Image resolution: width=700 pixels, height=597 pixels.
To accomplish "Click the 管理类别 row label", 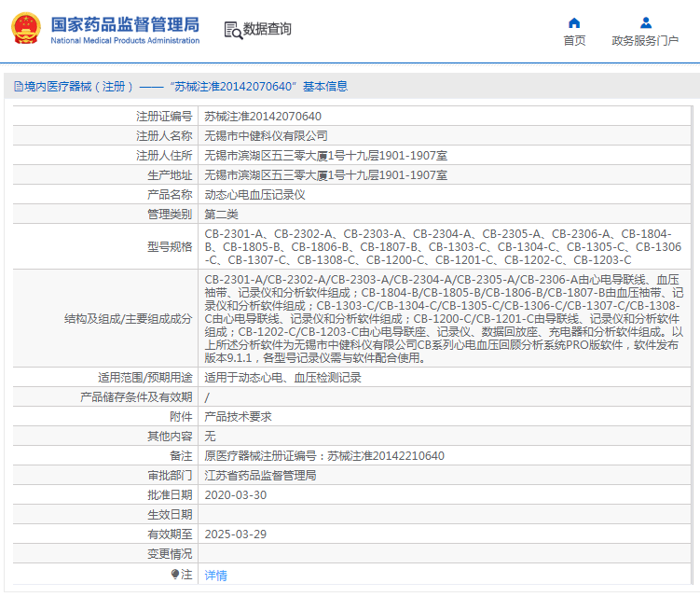I will pos(170,215).
